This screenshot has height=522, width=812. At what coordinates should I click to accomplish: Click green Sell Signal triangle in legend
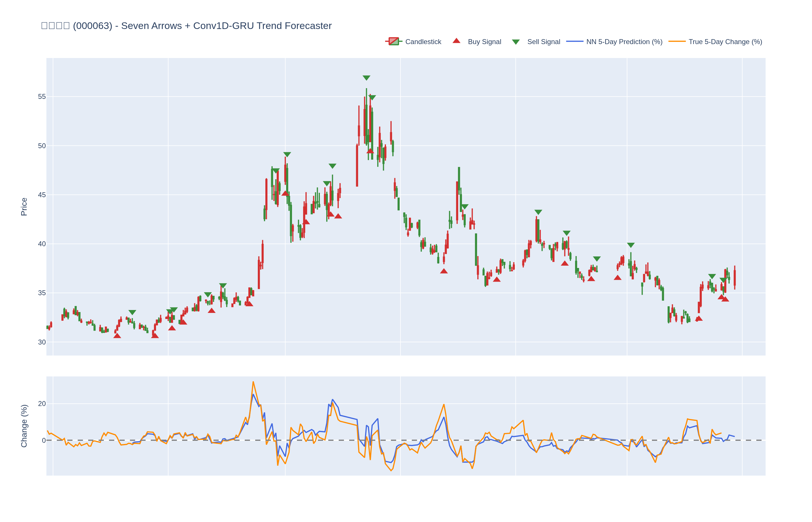pyautogui.click(x=515, y=42)
